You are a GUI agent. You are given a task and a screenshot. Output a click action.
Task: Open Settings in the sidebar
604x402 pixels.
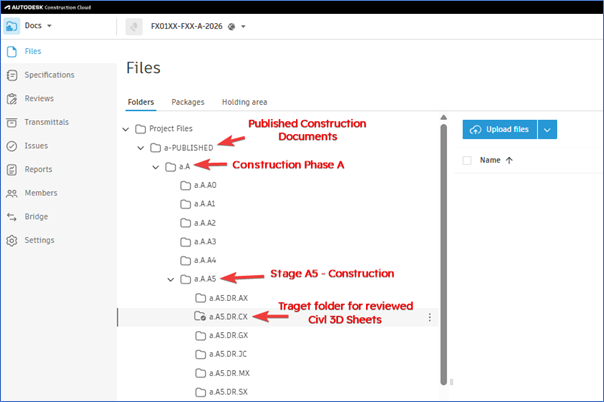(39, 240)
